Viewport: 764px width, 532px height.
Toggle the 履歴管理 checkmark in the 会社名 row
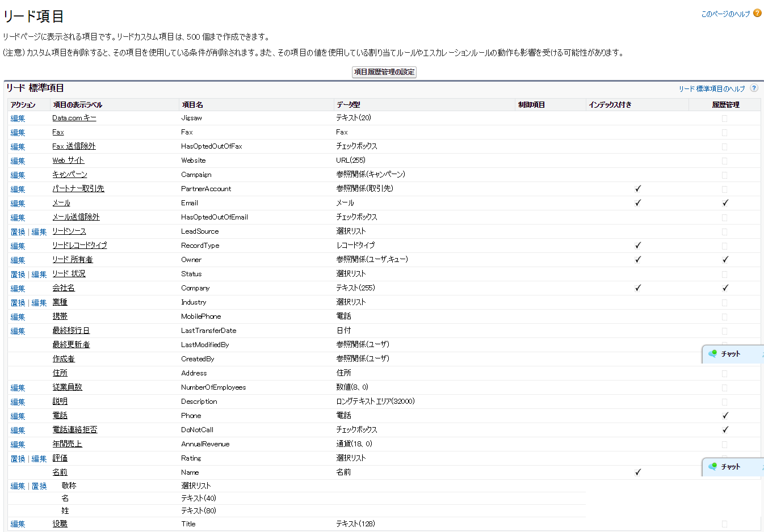(x=725, y=288)
